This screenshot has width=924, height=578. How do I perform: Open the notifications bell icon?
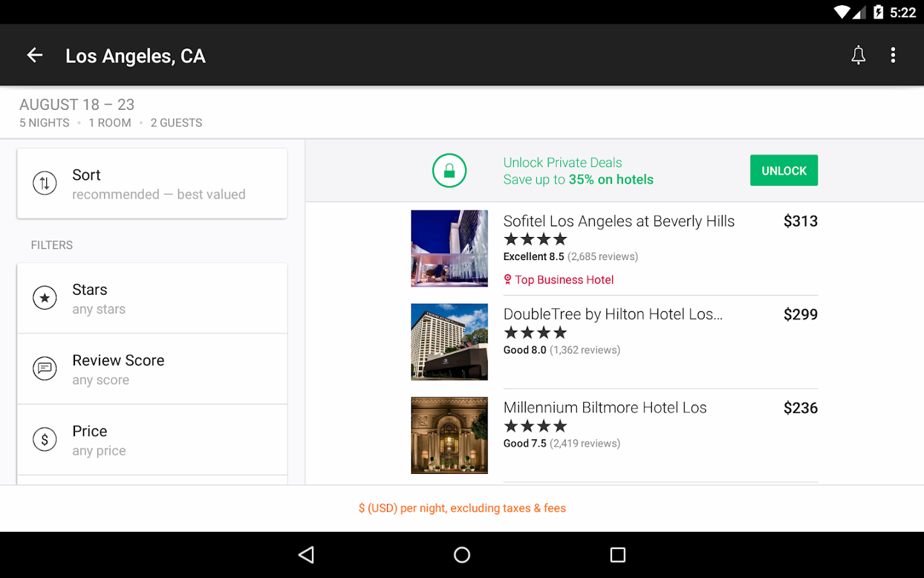pos(858,55)
